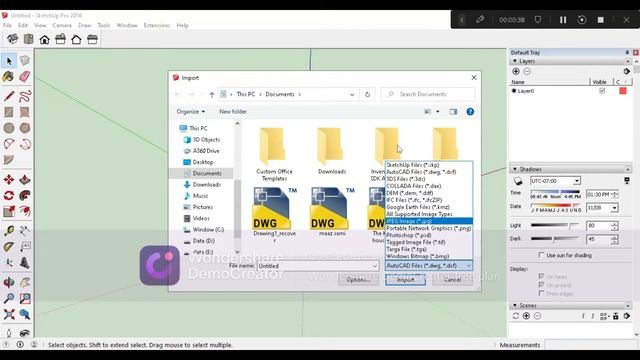The image size is (640, 360).
Task: Select the Zoom Extents tool
Action: [9, 314]
